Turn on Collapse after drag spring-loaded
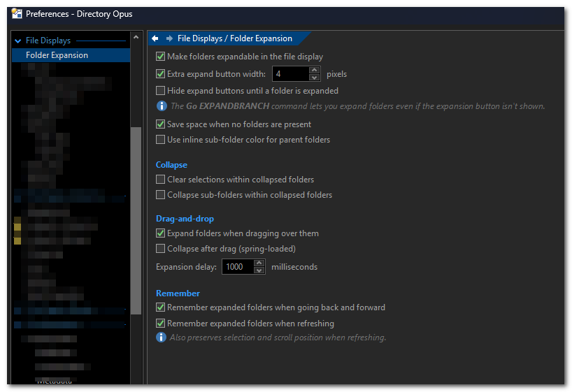 click(161, 249)
